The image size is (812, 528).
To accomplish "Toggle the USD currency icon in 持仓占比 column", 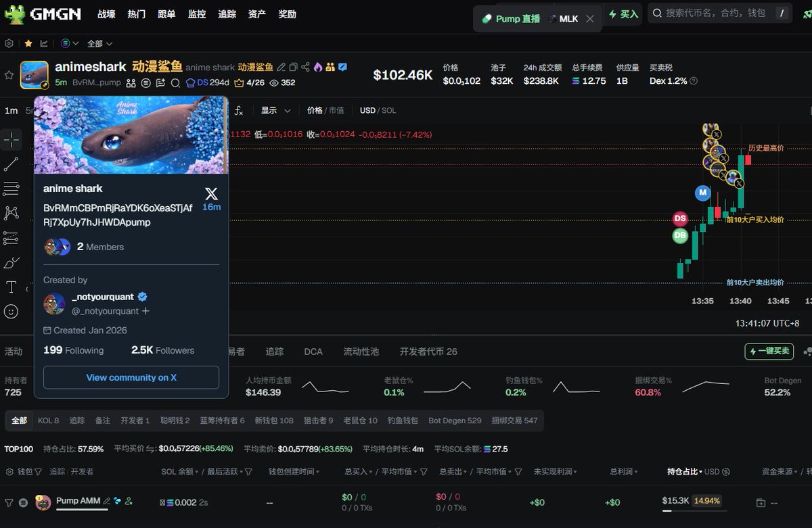I will [726, 471].
